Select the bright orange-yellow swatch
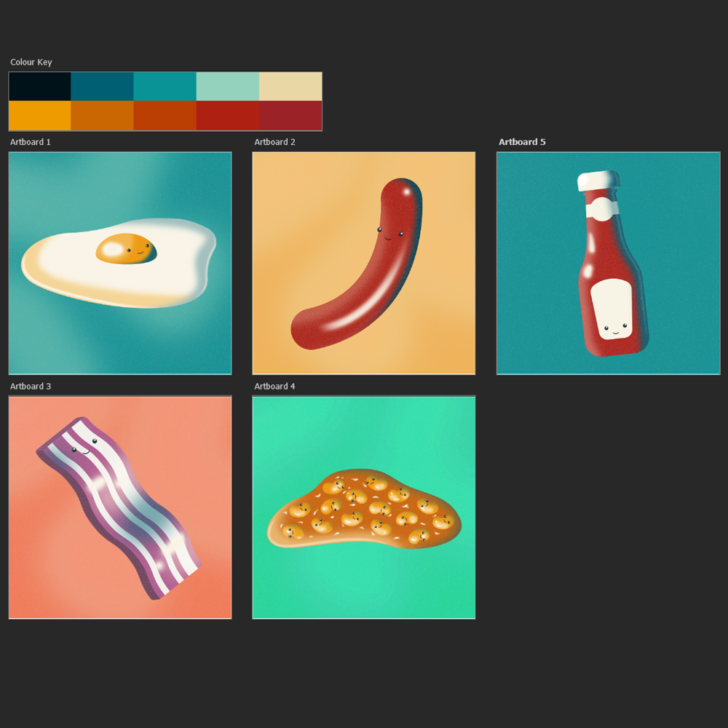728x728 pixels. pos(40,116)
